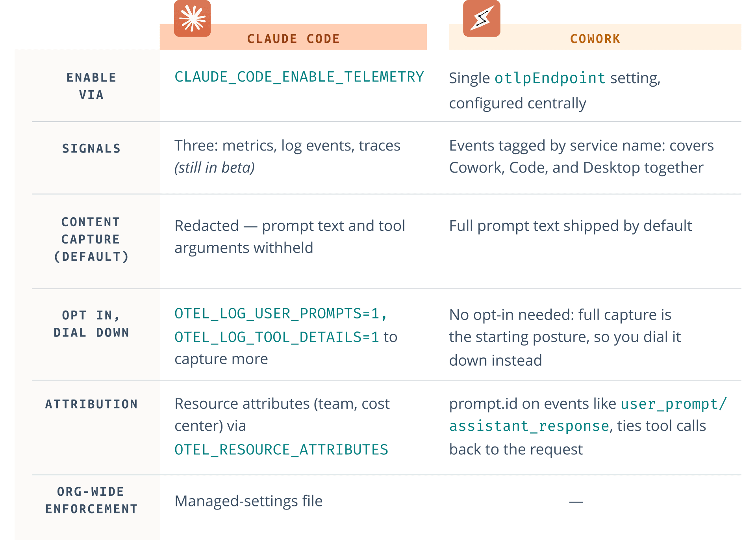Click 'the starting posture, so you dial it'

coord(565,337)
